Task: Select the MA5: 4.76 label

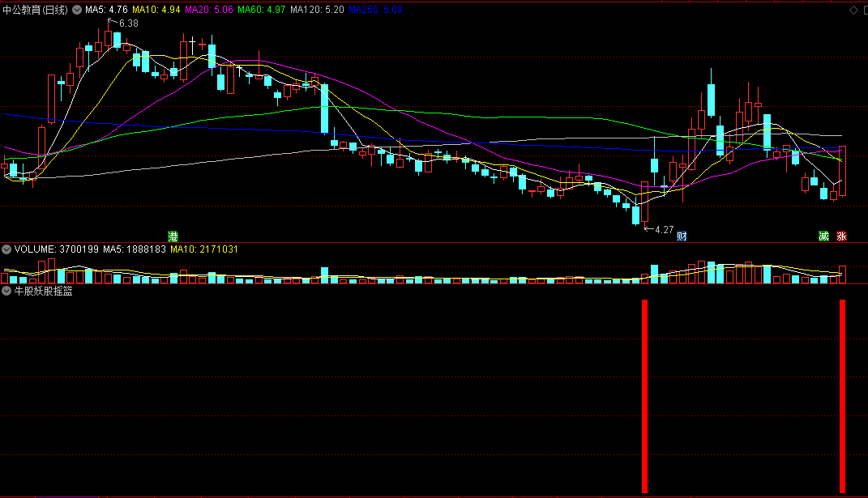Action: tap(106, 10)
